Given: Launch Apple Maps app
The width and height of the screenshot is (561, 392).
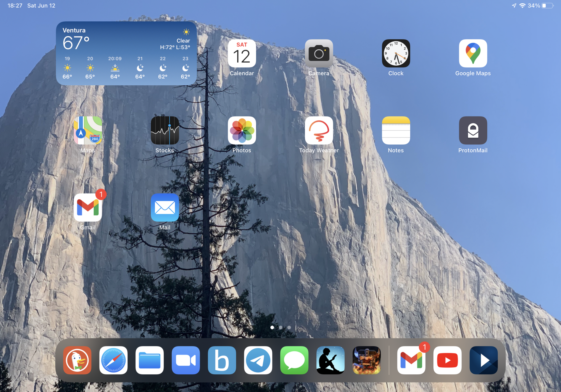Looking at the screenshot, I should (88, 130).
